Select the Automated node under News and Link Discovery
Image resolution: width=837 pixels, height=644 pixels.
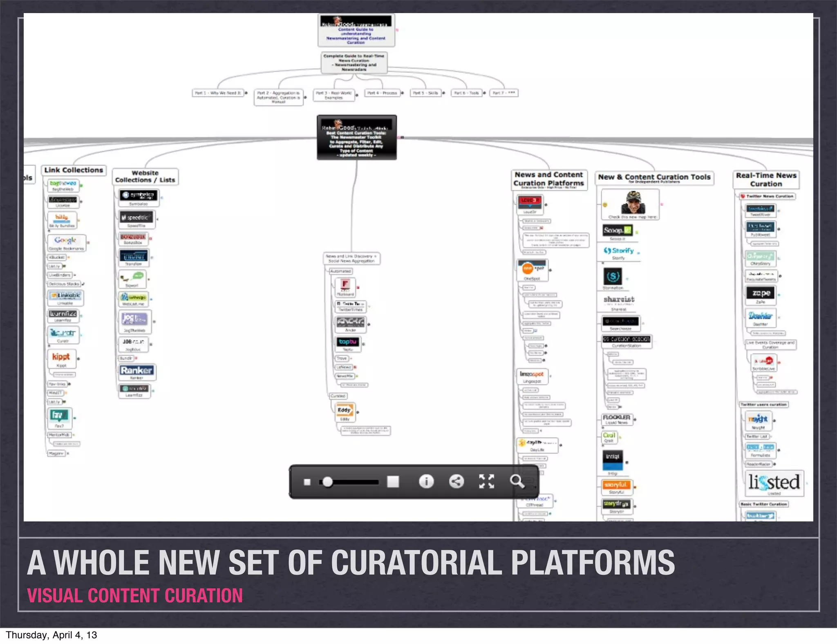(x=340, y=271)
